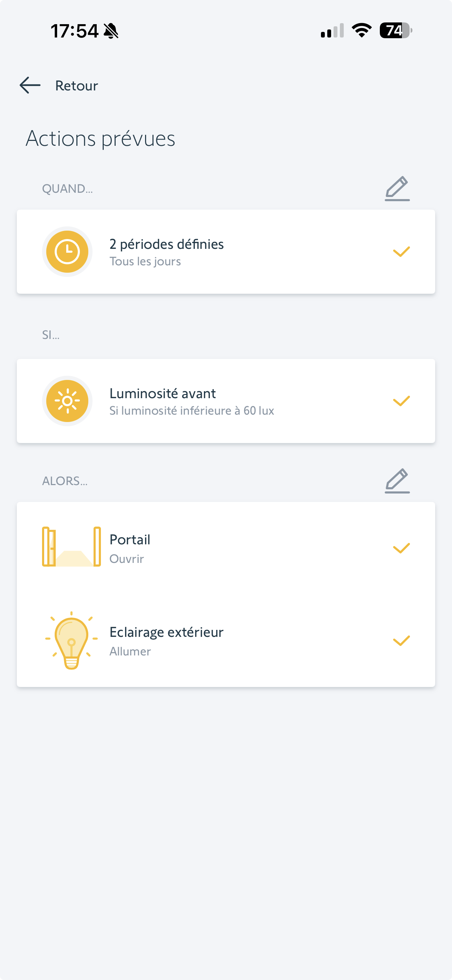Toggle checkmark for Luminosité avant
This screenshot has height=980, width=452.
401,401
